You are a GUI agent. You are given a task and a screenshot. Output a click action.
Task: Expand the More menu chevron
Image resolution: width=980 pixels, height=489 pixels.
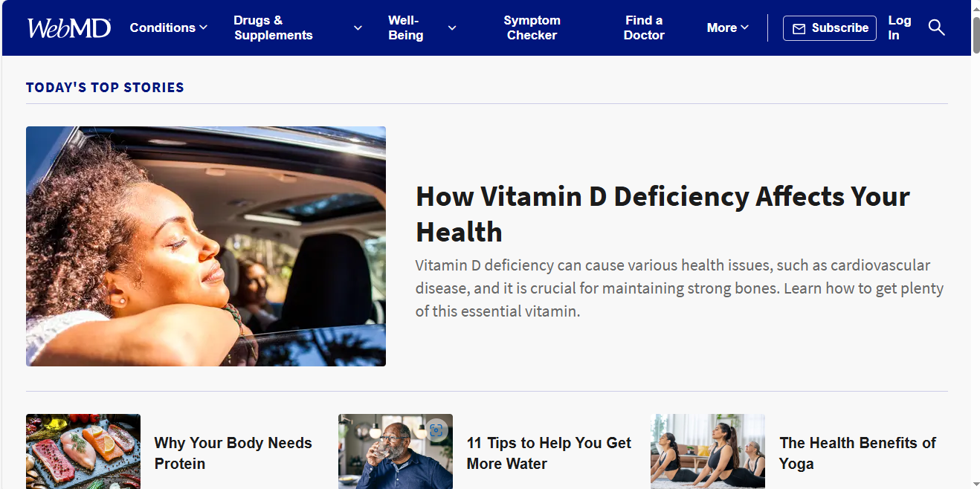(745, 28)
